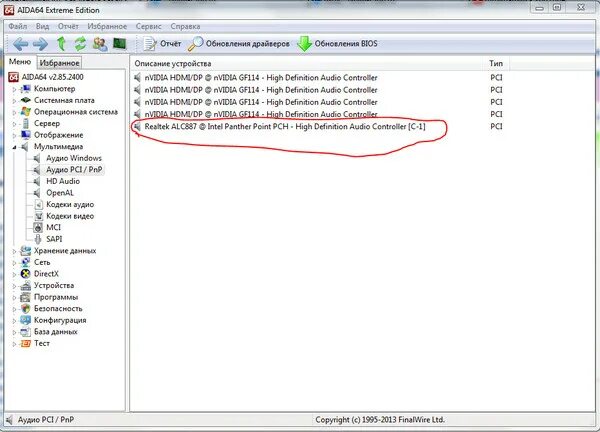
Task: Click the Forward arrow toolbar icon
Action: point(40,44)
